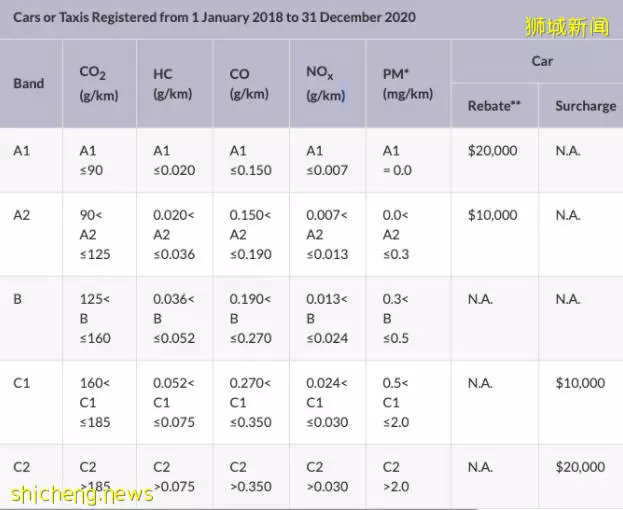This screenshot has height=510, width=623.
Task: Click the PM* (mg/km) column header
Action: tap(408, 84)
